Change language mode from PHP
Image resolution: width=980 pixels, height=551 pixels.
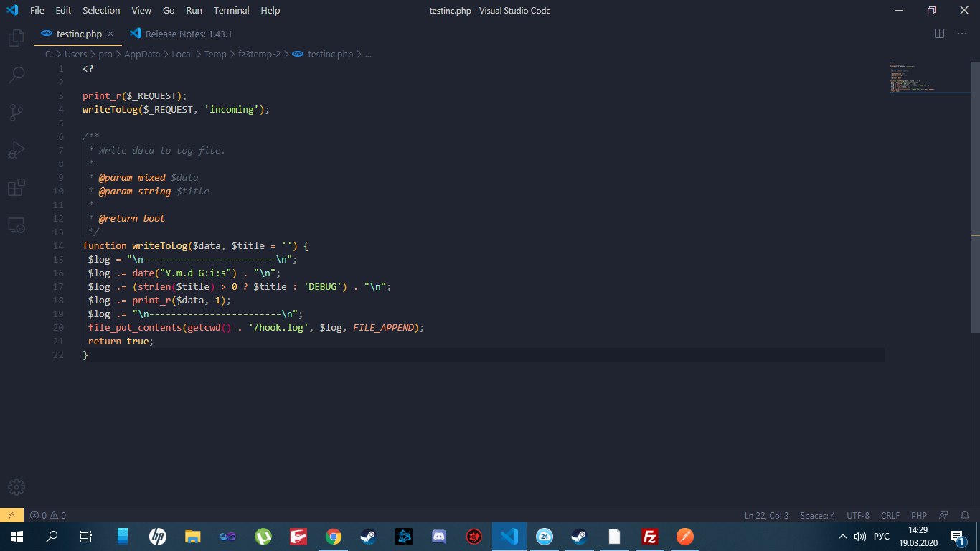tap(919, 515)
